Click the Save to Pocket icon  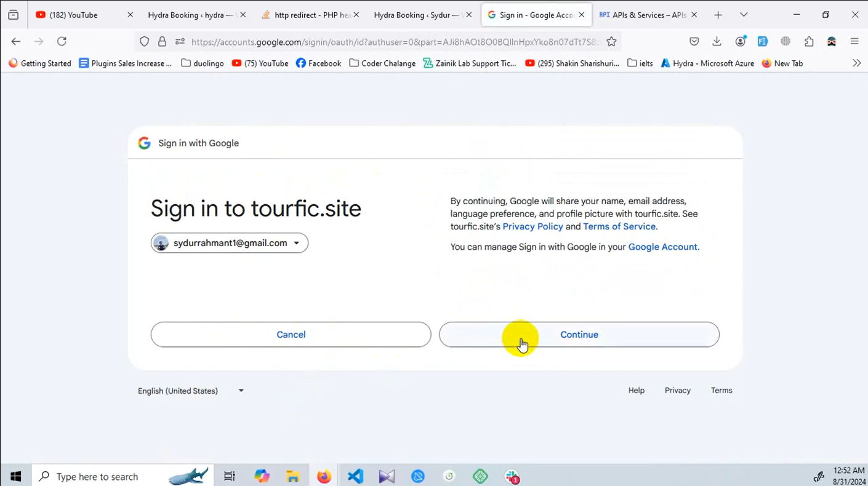point(694,41)
